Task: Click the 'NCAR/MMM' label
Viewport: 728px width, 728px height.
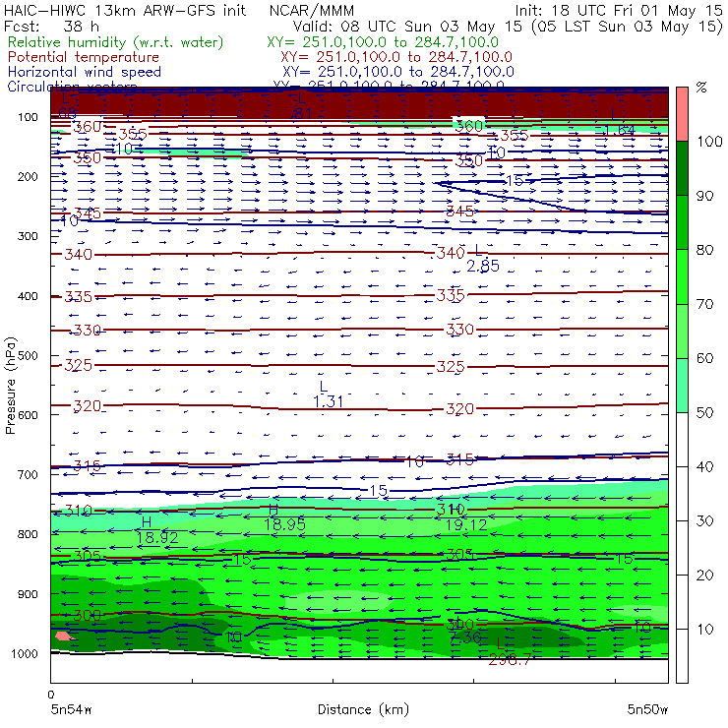Action: tap(312, 10)
